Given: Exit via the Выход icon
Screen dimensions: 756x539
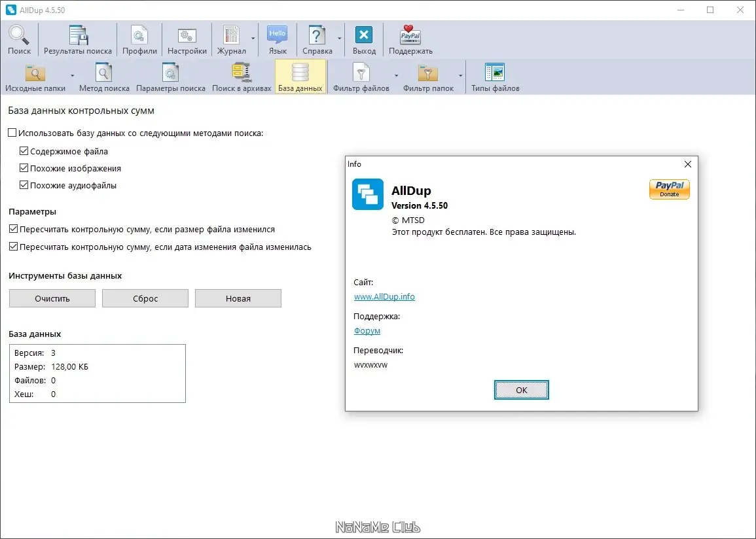Looking at the screenshot, I should tap(364, 39).
